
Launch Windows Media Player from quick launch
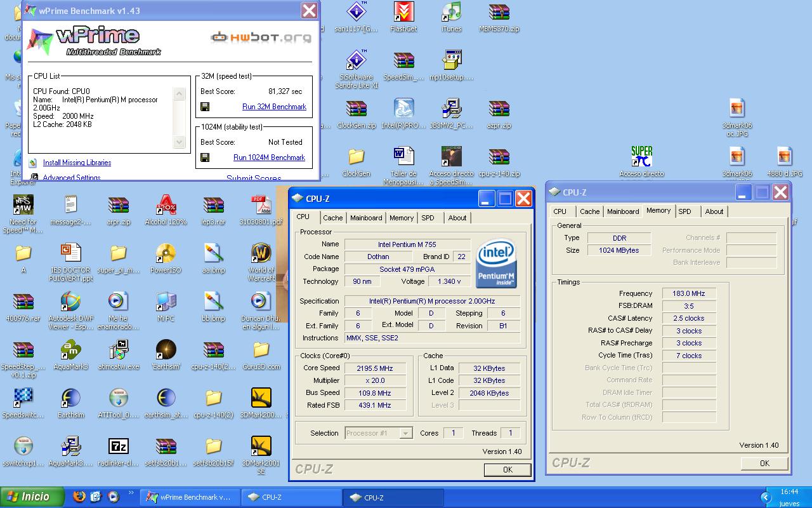coord(113,497)
